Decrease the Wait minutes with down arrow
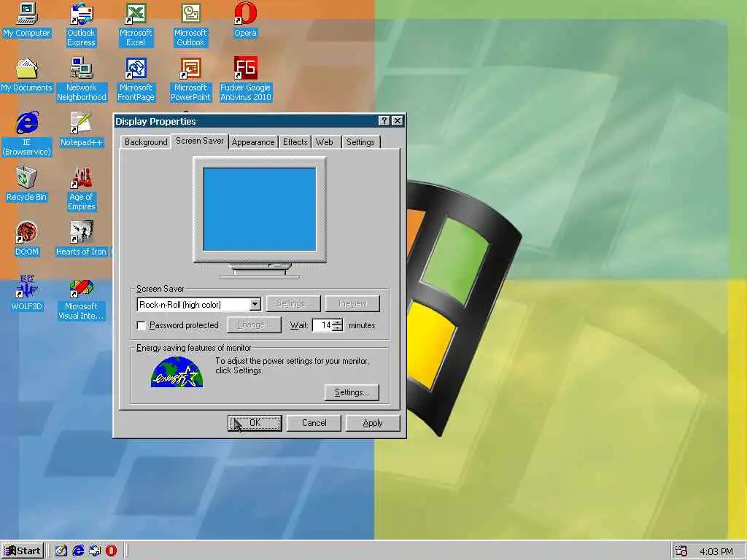 coord(337,328)
